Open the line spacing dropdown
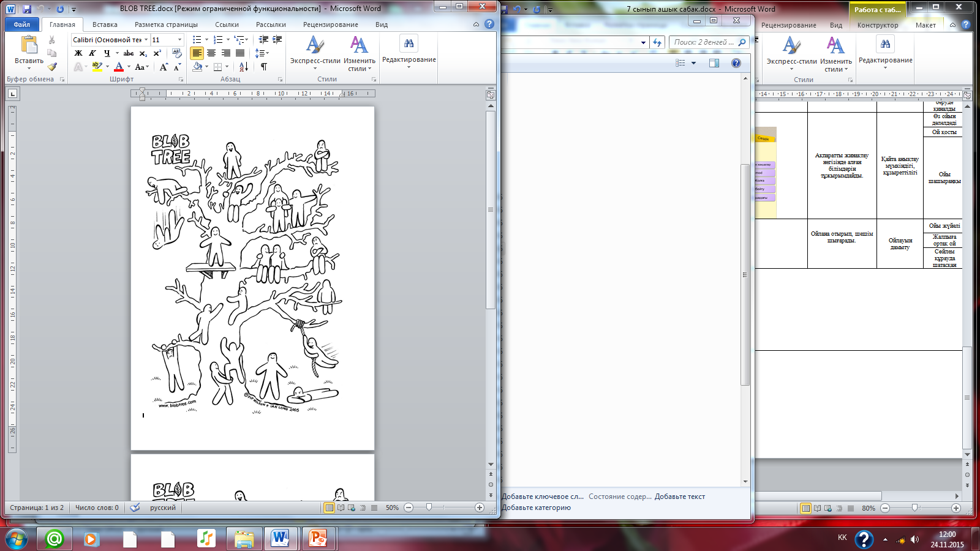This screenshot has height=551, width=980. (262, 53)
